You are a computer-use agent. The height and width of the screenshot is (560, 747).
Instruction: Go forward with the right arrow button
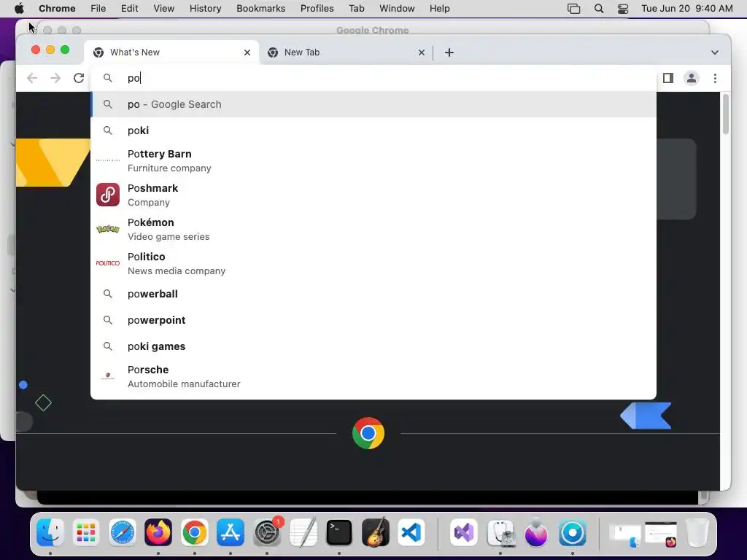tap(55, 78)
